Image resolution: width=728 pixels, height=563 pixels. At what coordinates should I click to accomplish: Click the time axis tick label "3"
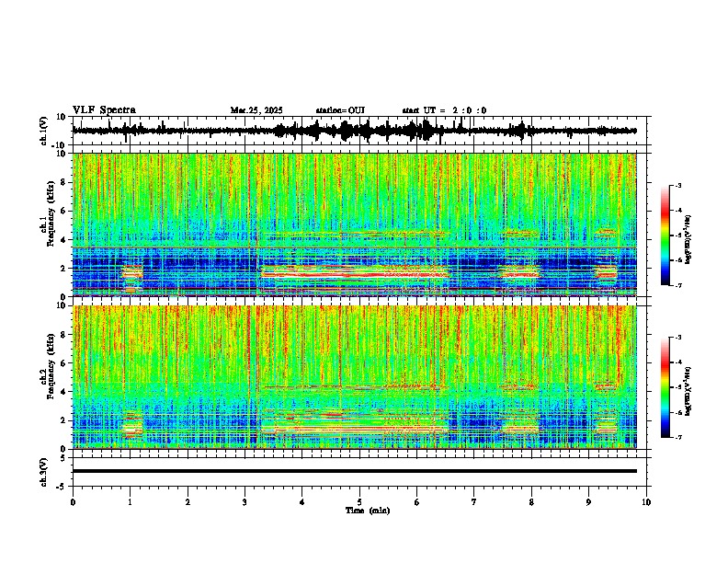[x=245, y=502]
